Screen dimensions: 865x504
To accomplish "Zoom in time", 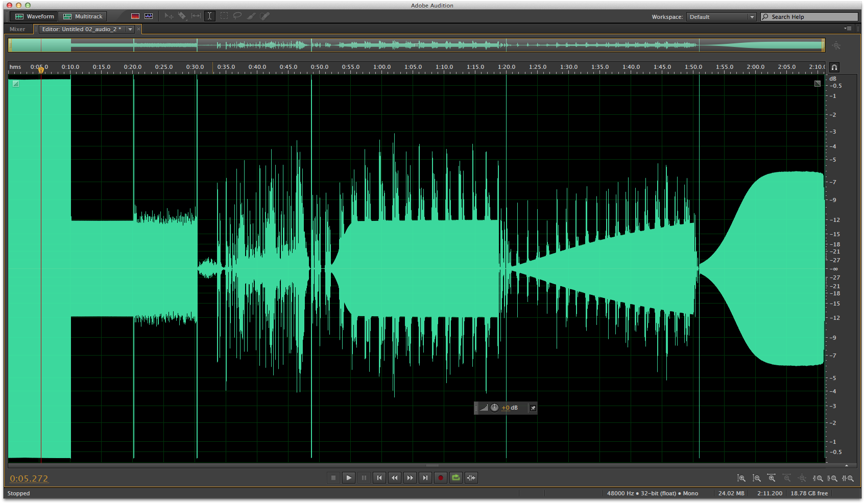I will [x=772, y=478].
